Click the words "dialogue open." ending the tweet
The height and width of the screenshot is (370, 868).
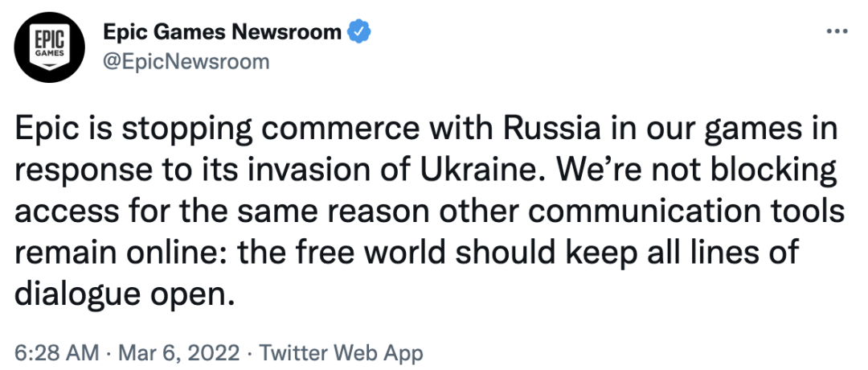tap(125, 294)
